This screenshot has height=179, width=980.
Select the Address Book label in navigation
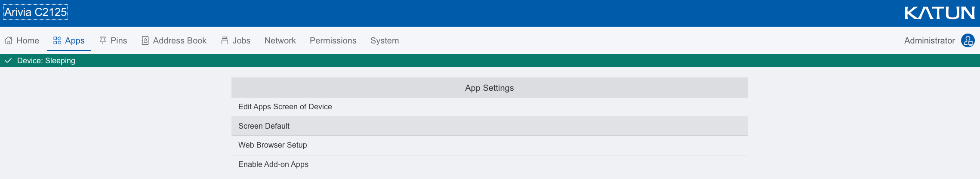click(x=180, y=40)
